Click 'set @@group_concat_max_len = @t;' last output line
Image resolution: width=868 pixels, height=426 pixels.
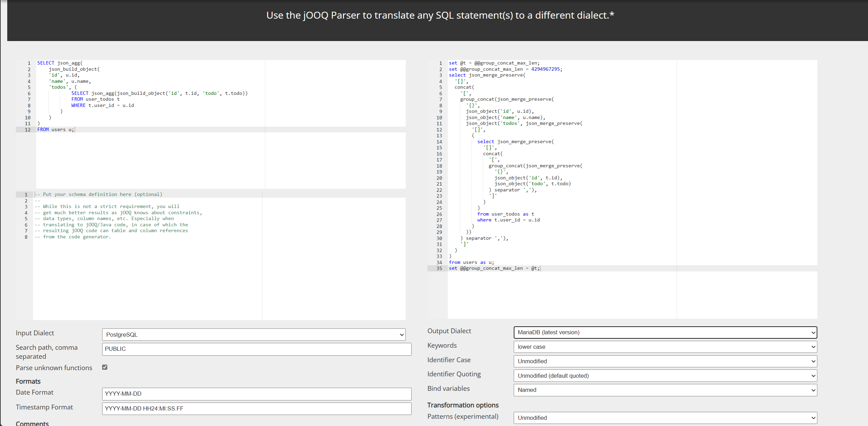(x=494, y=268)
